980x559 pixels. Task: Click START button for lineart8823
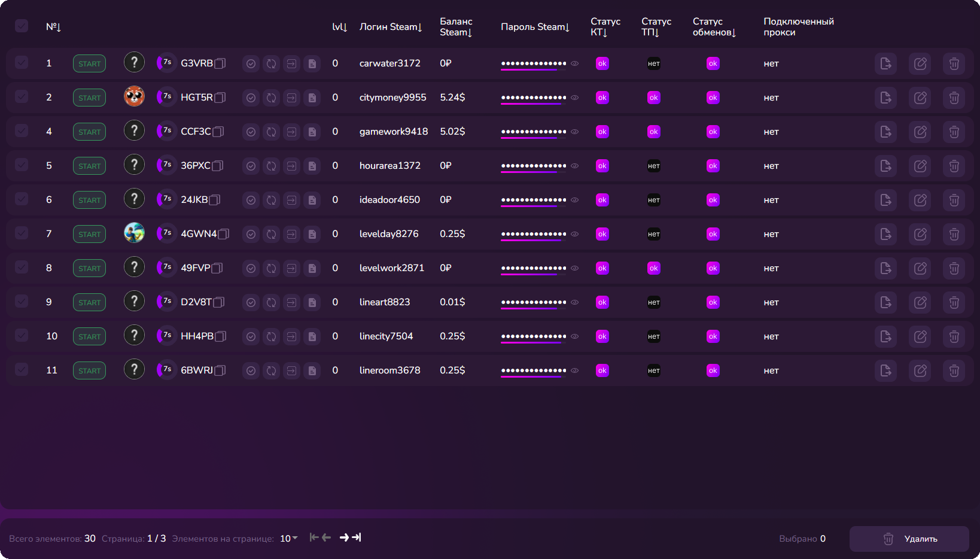click(x=89, y=302)
